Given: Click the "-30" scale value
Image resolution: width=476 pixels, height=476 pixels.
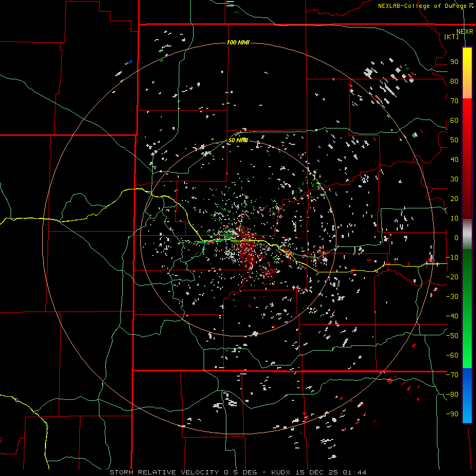Looking at the screenshot, I should click(x=452, y=297).
